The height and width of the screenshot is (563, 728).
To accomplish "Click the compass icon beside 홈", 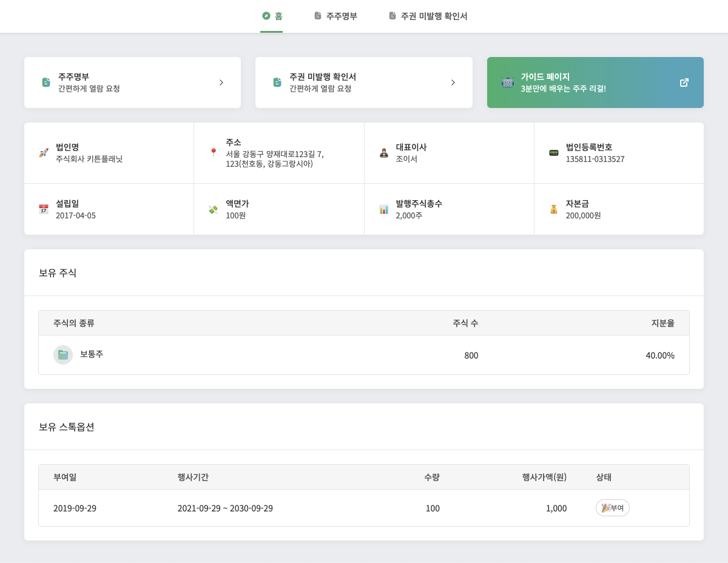I will (x=266, y=16).
